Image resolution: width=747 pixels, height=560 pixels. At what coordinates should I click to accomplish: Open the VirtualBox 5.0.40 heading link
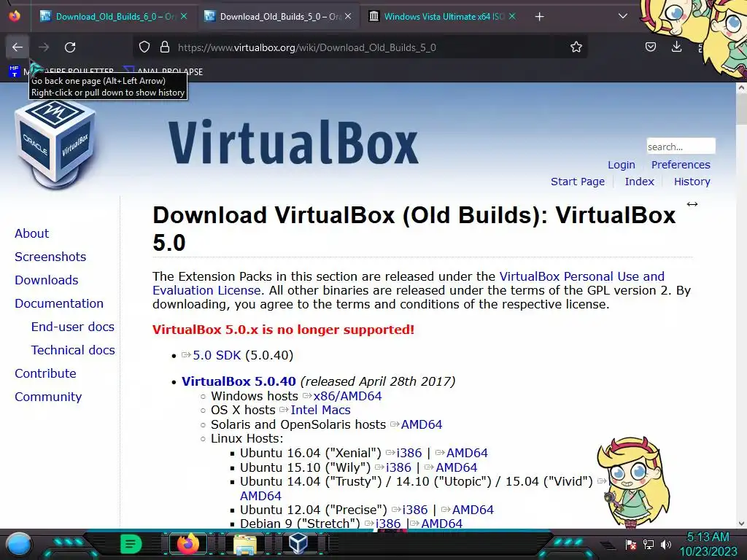(x=239, y=381)
